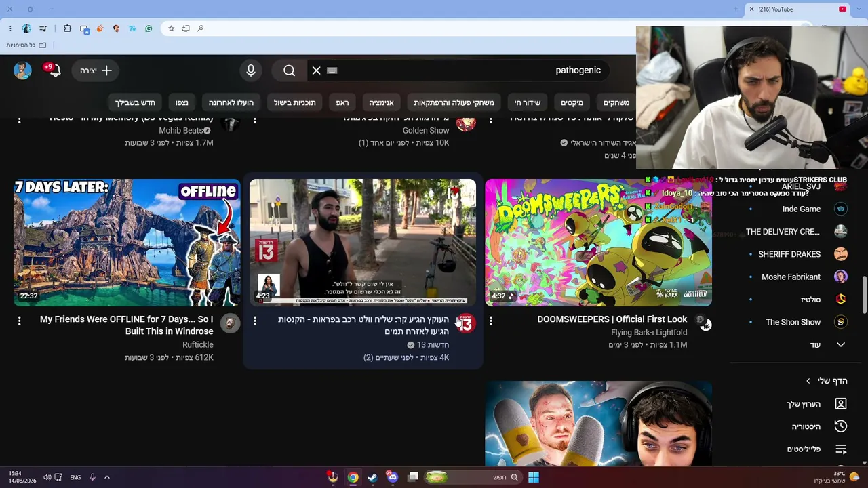Select the הועלו לאחרונה filter chip
Image resolution: width=868 pixels, height=488 pixels.
(x=231, y=102)
